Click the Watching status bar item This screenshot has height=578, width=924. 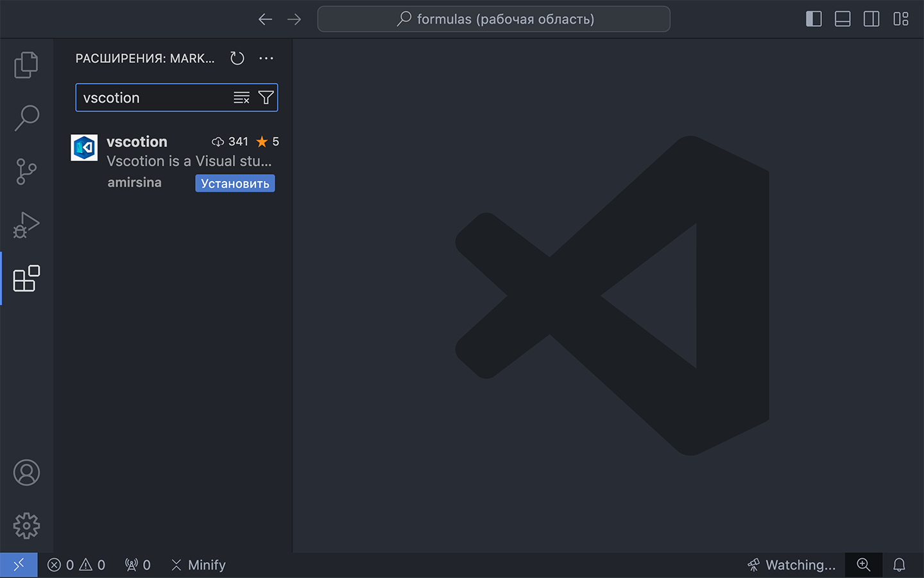[x=791, y=565]
